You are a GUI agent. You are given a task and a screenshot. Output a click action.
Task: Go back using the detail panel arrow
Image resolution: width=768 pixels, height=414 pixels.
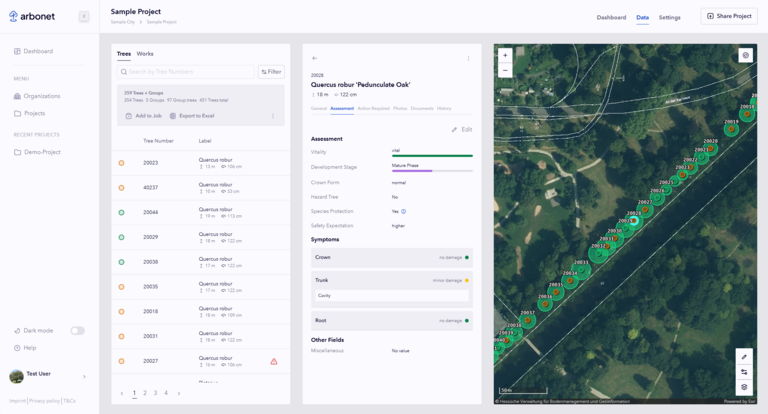click(x=315, y=59)
